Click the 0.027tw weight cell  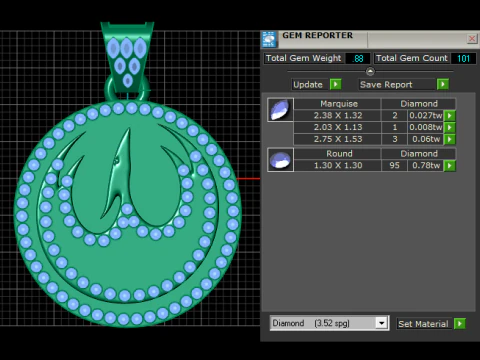(x=426, y=115)
